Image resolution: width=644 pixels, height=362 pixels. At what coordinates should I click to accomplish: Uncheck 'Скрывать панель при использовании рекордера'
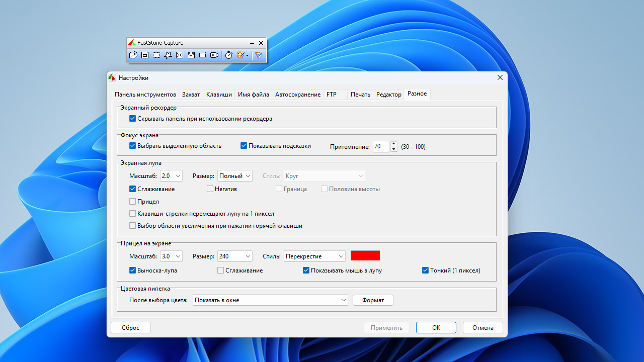[133, 119]
